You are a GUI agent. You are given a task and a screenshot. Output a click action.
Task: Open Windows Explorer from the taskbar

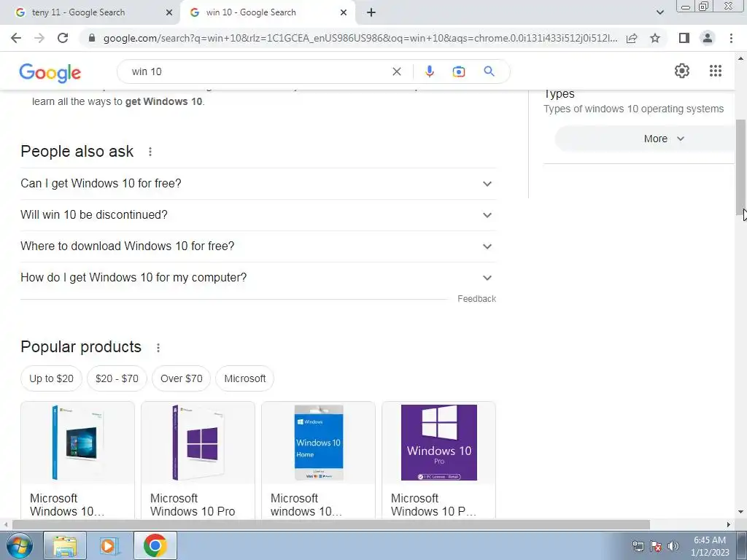click(65, 545)
